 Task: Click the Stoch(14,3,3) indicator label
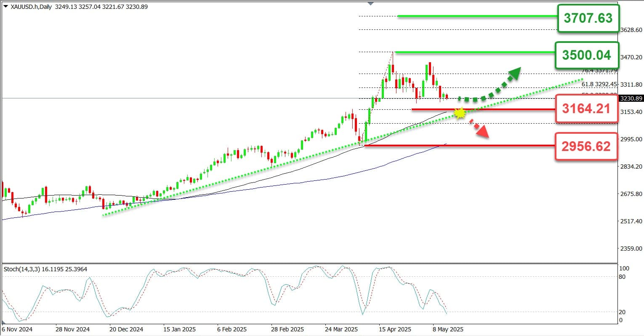click(x=22, y=269)
